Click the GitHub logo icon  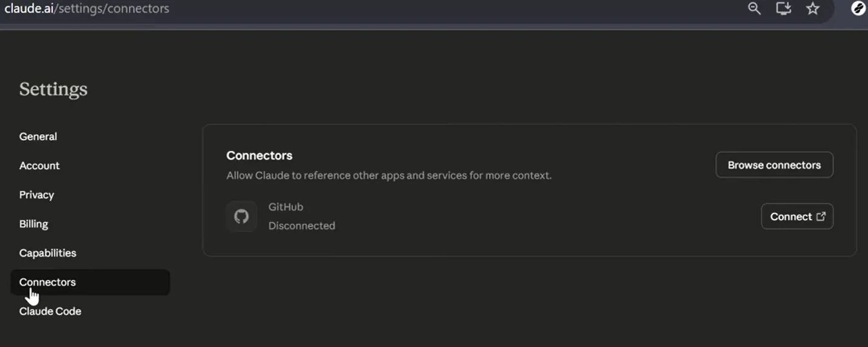pyautogui.click(x=241, y=217)
